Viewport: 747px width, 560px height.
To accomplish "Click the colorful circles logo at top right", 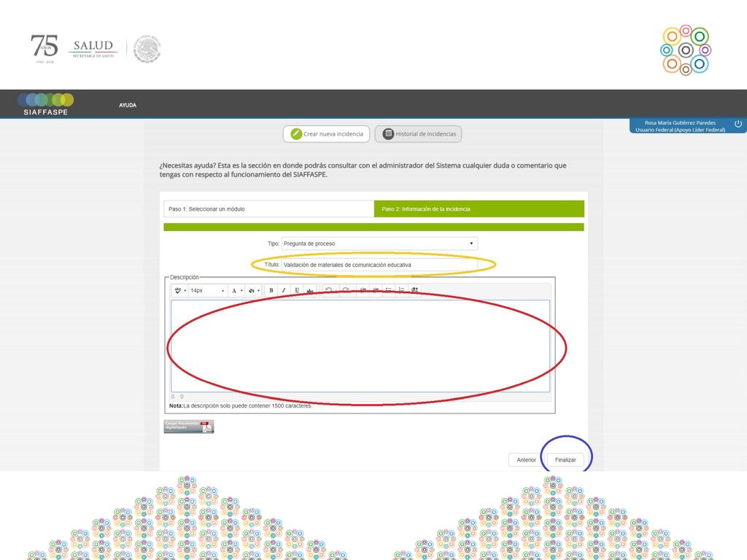I will click(686, 50).
